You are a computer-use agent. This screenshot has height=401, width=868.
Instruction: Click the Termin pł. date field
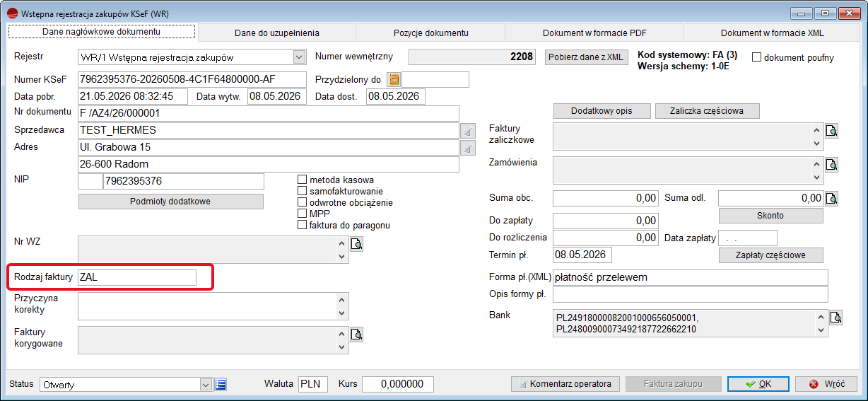click(x=582, y=255)
